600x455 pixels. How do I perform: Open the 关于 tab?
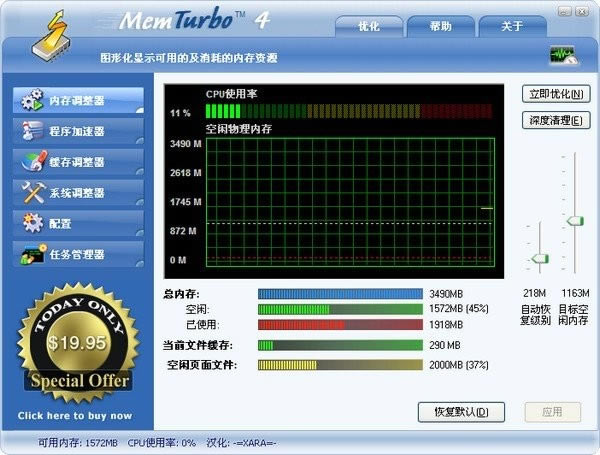pos(511,27)
